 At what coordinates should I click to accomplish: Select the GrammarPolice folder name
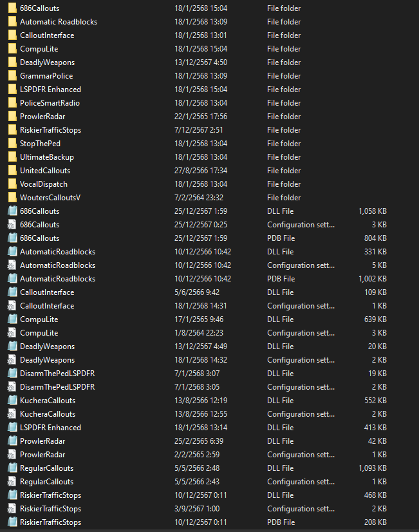(x=46, y=76)
